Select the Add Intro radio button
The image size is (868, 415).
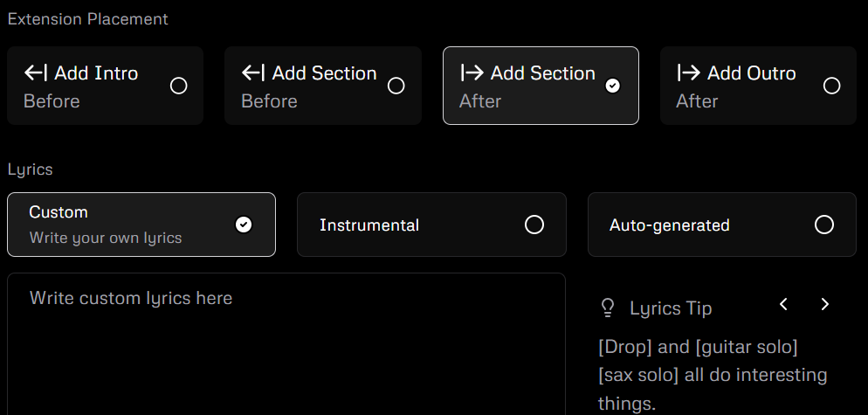pos(178,86)
